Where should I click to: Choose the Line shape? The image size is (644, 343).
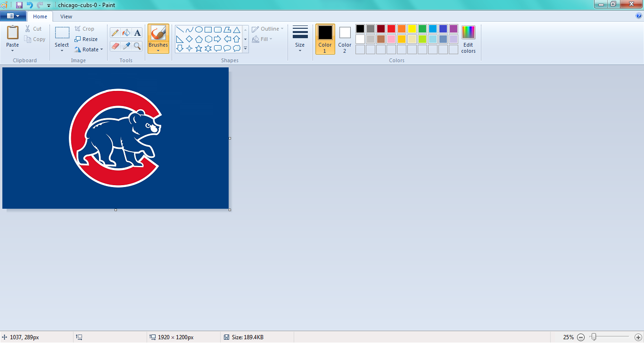pyautogui.click(x=180, y=30)
